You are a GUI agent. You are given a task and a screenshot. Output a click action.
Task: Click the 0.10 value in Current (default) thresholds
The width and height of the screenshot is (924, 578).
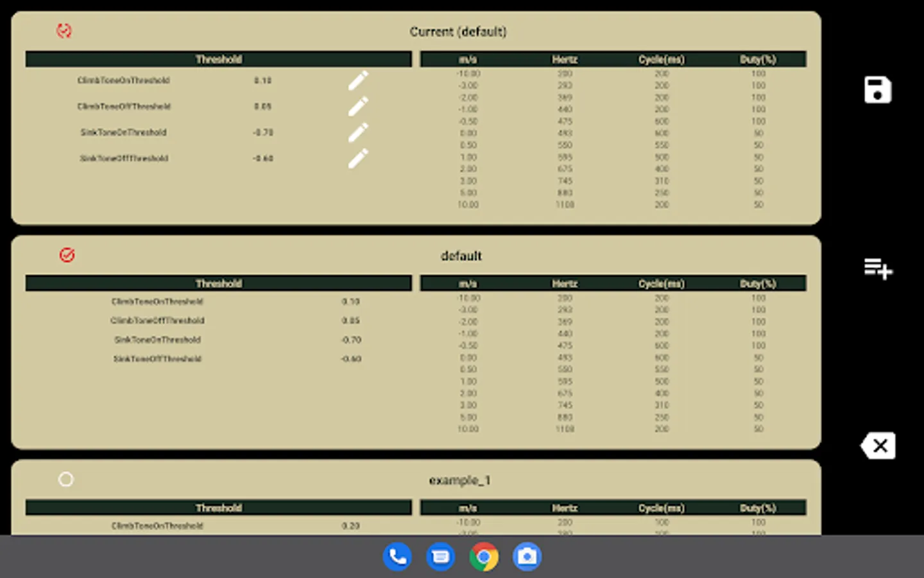pyautogui.click(x=262, y=80)
